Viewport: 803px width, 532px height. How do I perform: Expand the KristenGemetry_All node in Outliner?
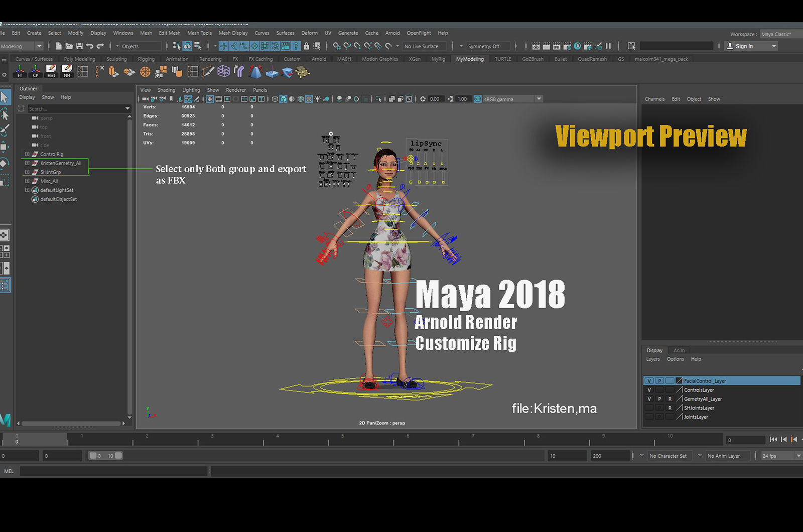click(27, 163)
